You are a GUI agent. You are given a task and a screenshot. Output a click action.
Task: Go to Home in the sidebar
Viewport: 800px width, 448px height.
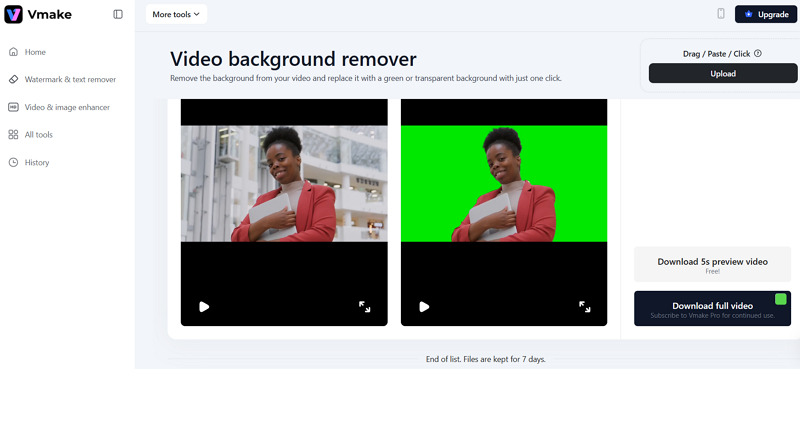coord(35,52)
